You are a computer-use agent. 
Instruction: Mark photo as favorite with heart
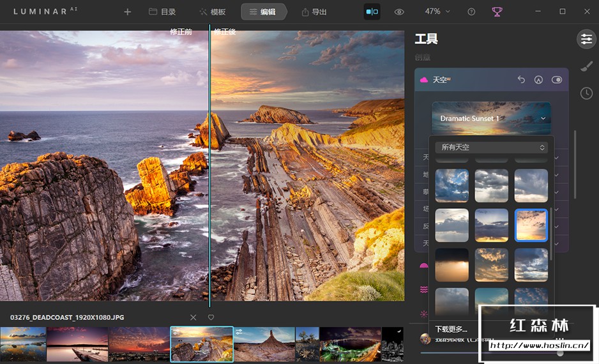[211, 317]
